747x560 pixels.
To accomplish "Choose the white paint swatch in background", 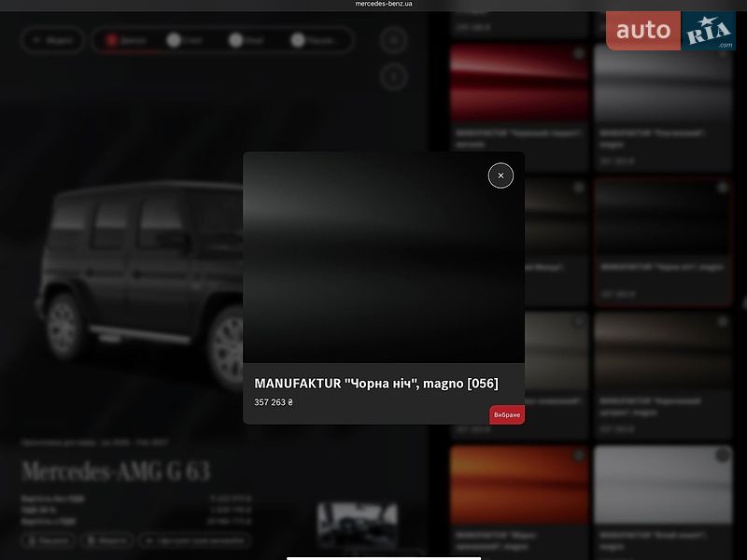I will click(663, 484).
